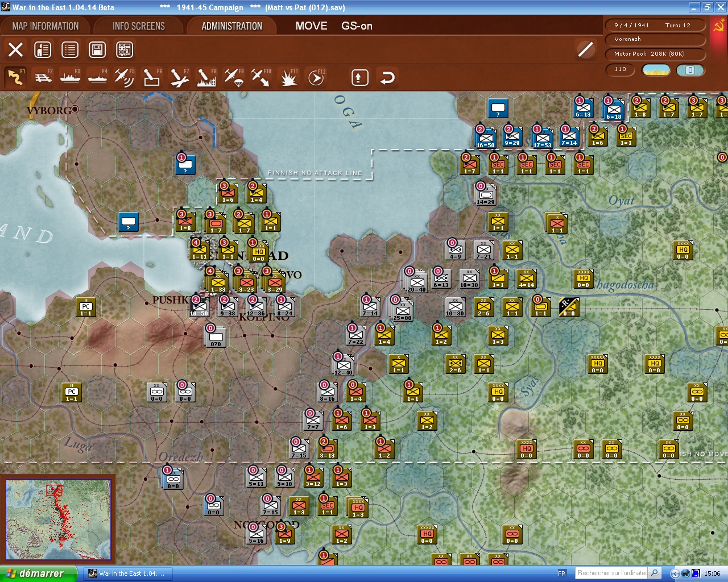The height and width of the screenshot is (582, 728).
Task: Click the brick-pattern grid icon
Action: 125,49
